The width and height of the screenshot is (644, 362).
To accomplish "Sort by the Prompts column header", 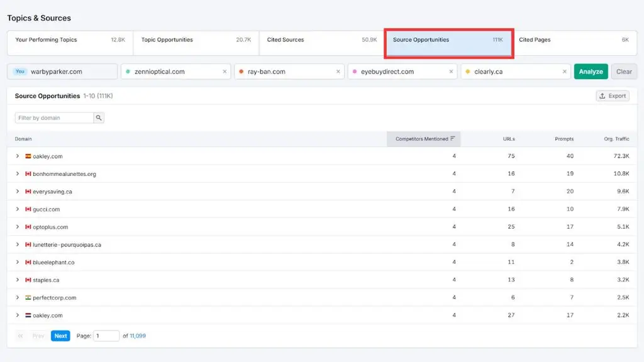I will (564, 139).
